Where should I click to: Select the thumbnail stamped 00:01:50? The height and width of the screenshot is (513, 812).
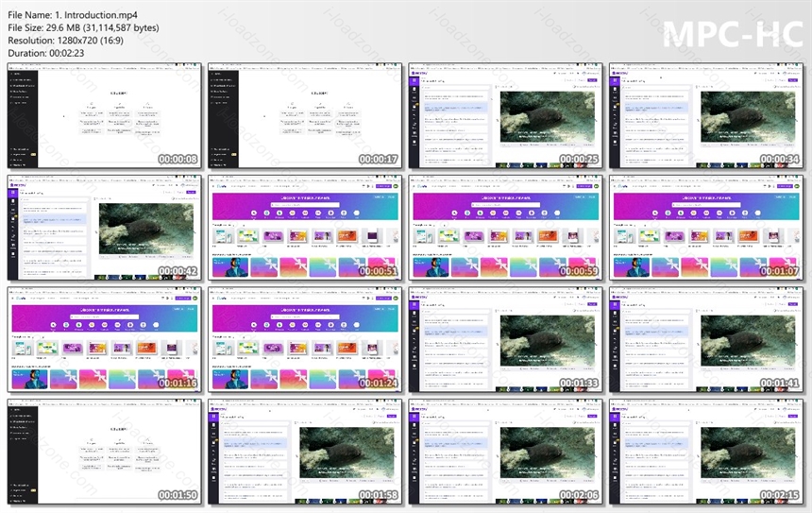(105, 452)
